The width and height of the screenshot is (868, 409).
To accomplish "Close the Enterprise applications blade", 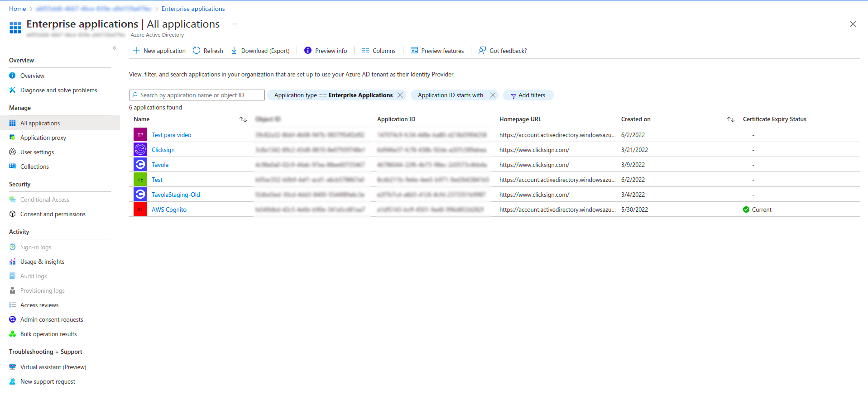I will click(x=853, y=24).
